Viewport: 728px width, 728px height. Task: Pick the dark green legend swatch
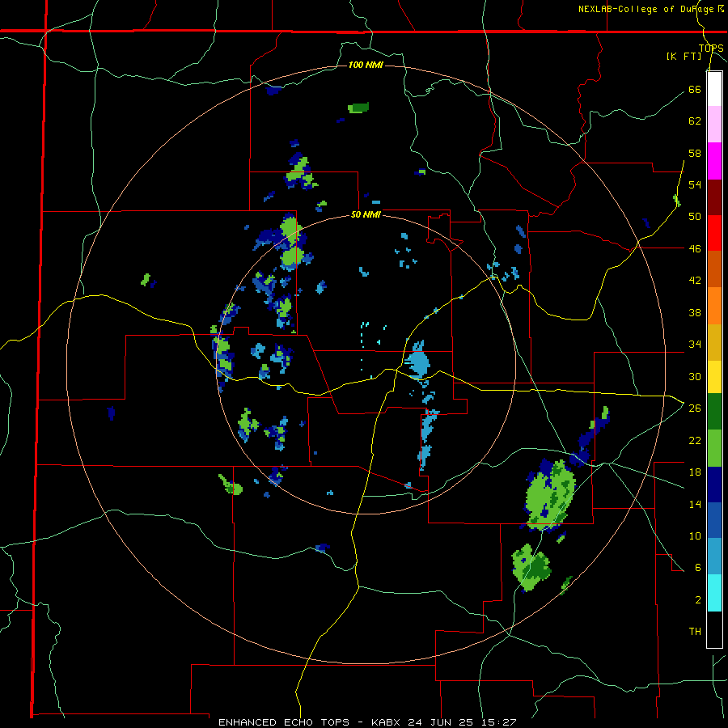click(714, 412)
